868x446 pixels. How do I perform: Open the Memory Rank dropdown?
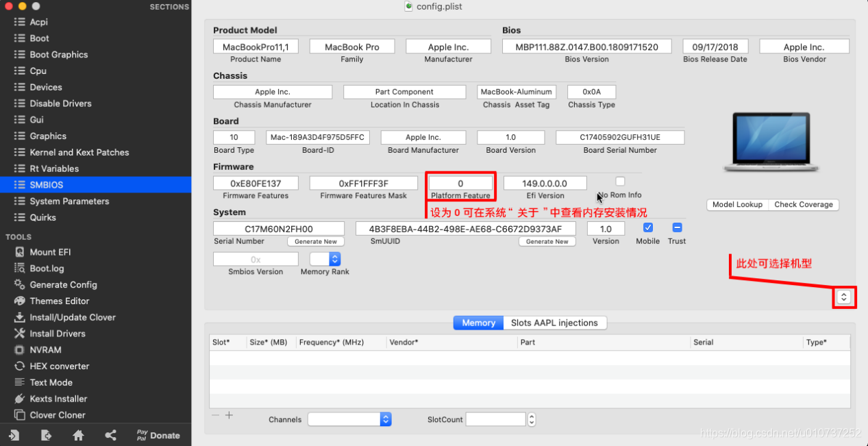pos(325,259)
